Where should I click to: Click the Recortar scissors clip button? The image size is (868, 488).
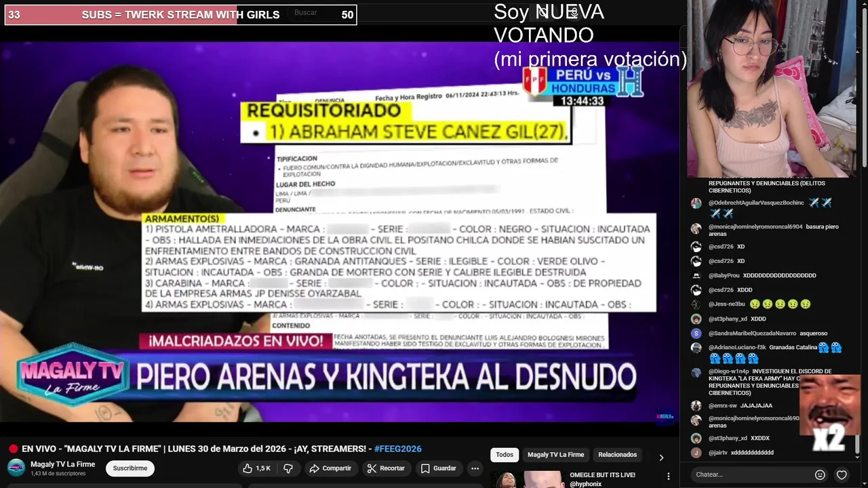coord(386,468)
